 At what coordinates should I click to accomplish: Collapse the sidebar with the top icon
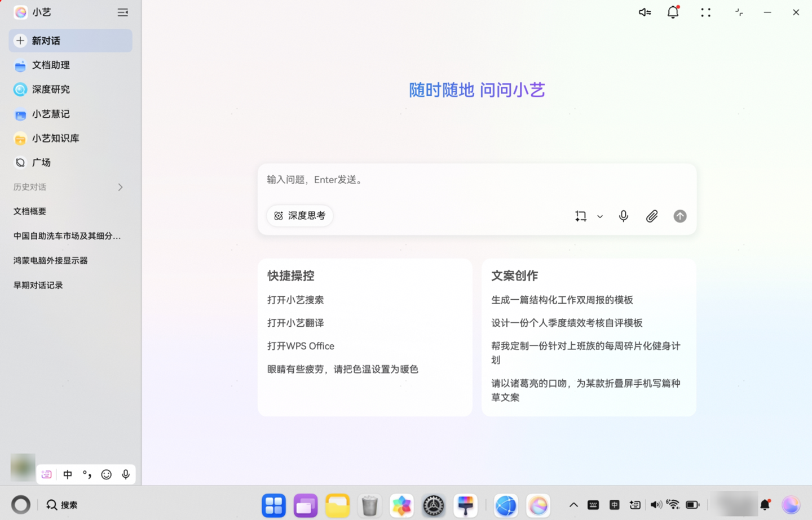(x=122, y=12)
